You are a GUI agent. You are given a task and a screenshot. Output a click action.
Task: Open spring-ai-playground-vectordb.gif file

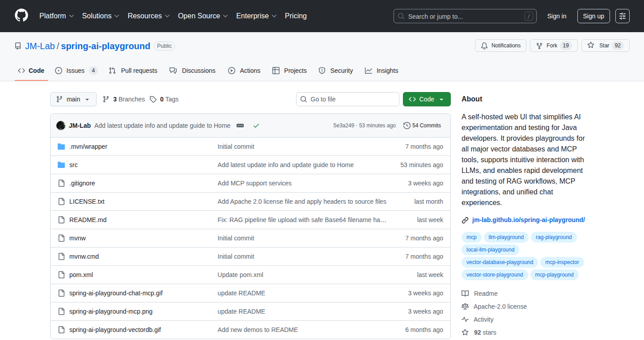click(x=115, y=330)
